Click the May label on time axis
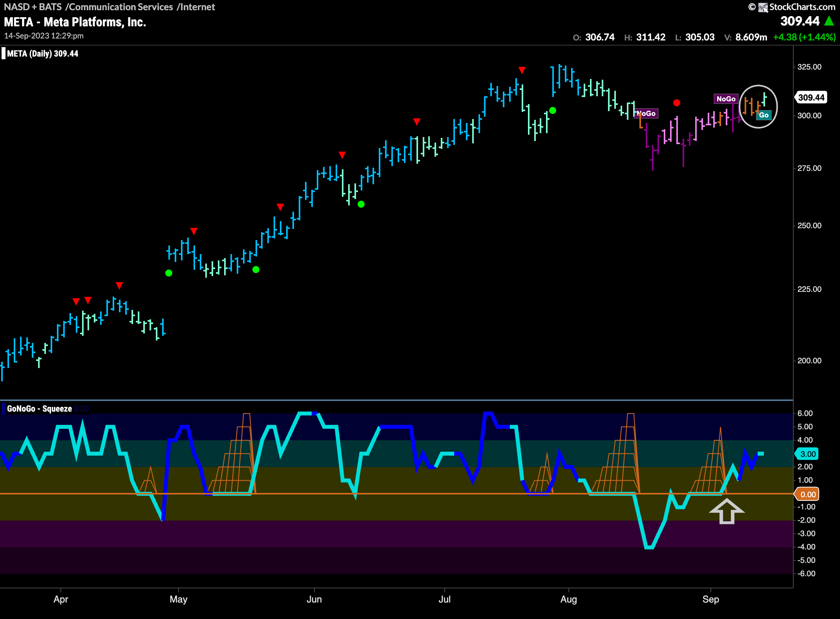 179,599
